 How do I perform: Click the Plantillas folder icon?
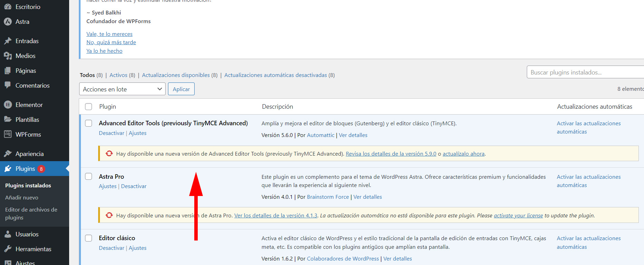pyautogui.click(x=8, y=119)
